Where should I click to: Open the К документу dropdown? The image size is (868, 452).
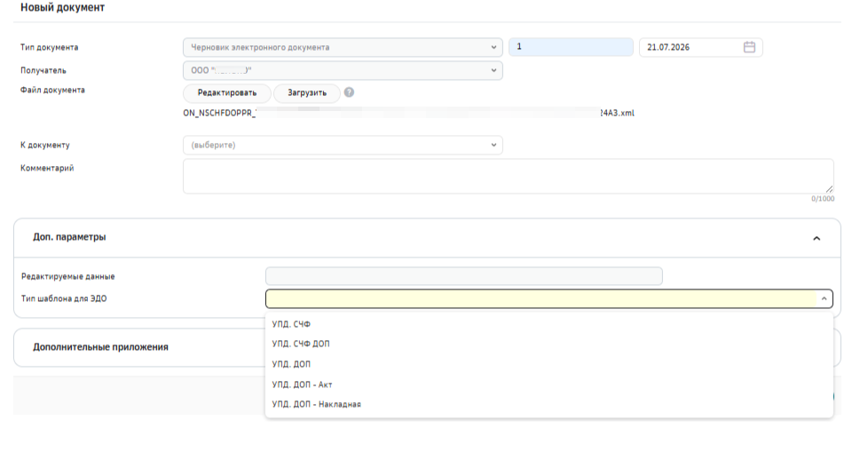coord(343,145)
